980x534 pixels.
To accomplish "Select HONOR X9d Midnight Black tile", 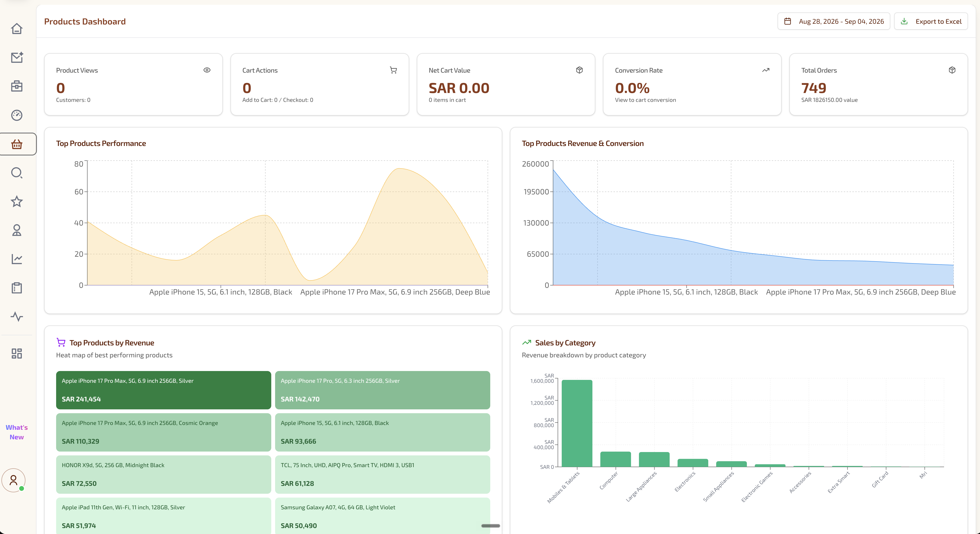I will tap(164, 474).
